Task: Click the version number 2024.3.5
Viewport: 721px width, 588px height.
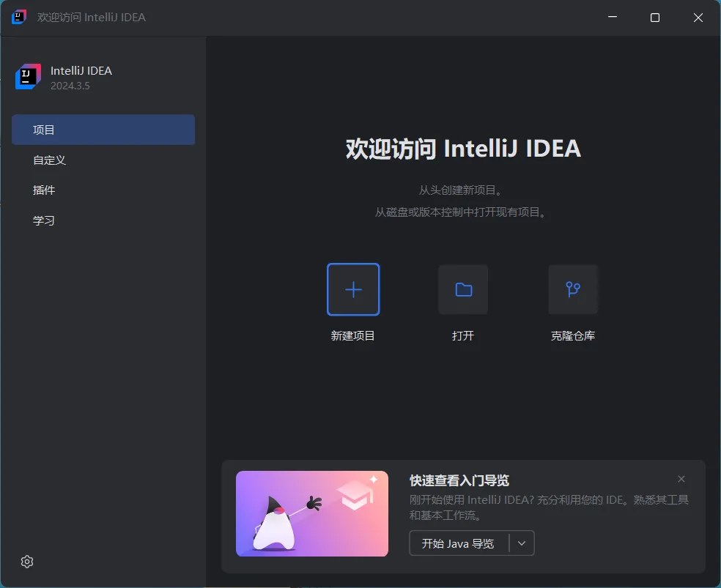Action: pyautogui.click(x=70, y=86)
